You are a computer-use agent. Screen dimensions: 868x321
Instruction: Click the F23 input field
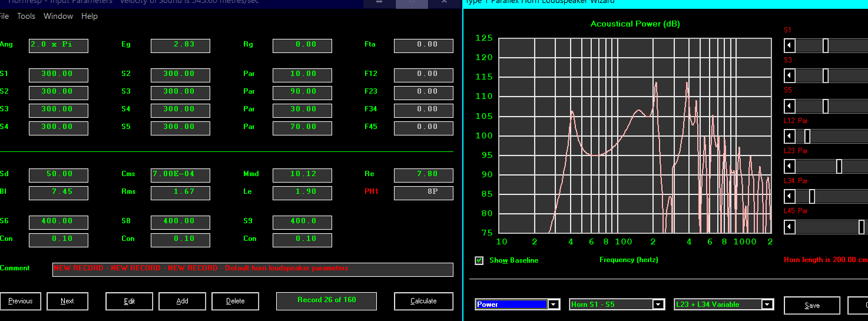pyautogui.click(x=423, y=92)
